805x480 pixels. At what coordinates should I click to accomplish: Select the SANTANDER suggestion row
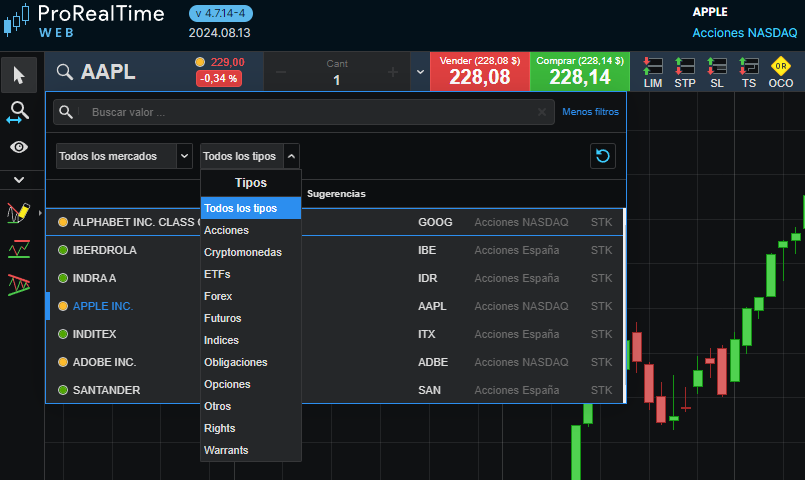(x=335, y=390)
